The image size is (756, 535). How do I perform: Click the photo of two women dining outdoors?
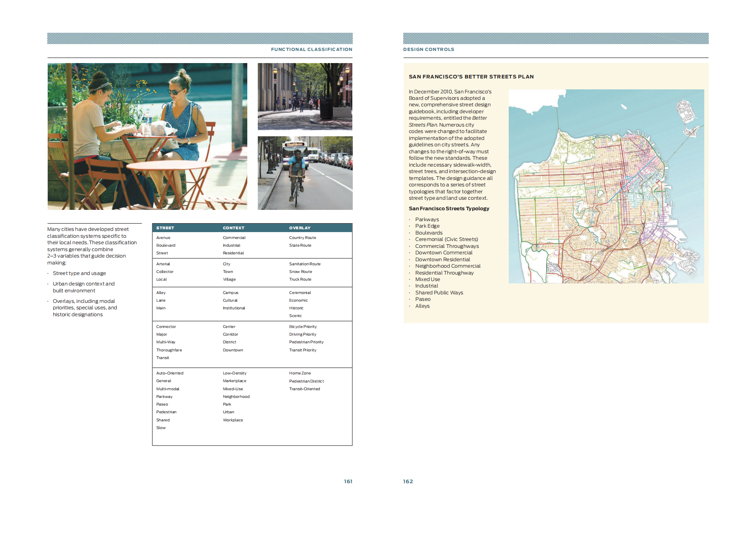(147, 136)
